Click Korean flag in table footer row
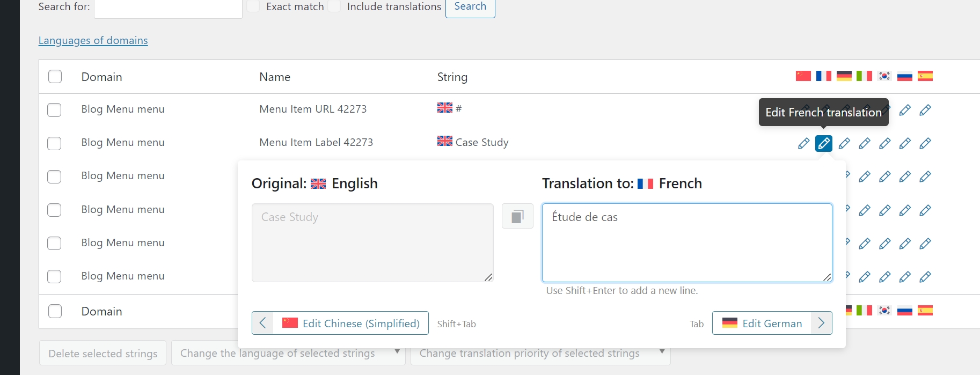980x375 pixels. 884,310
